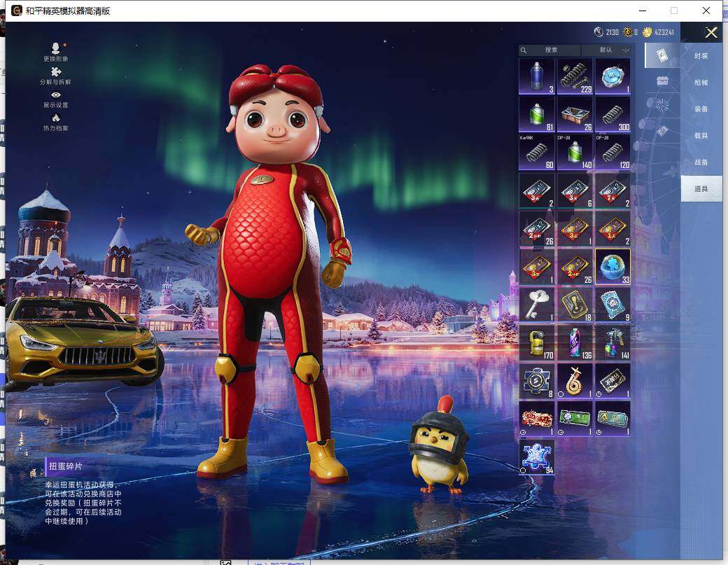Select the DP-28 green spray can count 140
This screenshot has width=728, height=565.
coord(574,152)
